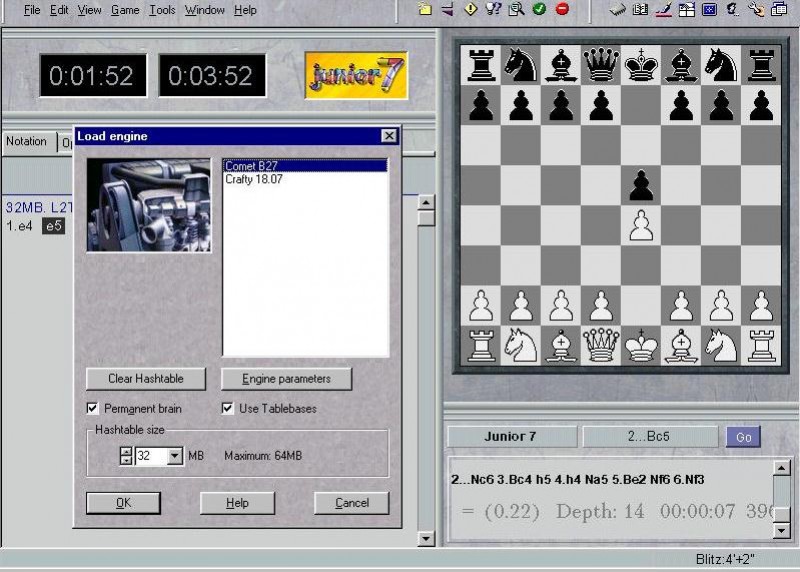Close the Load engine dialog
800x572 pixels.
coord(389,136)
